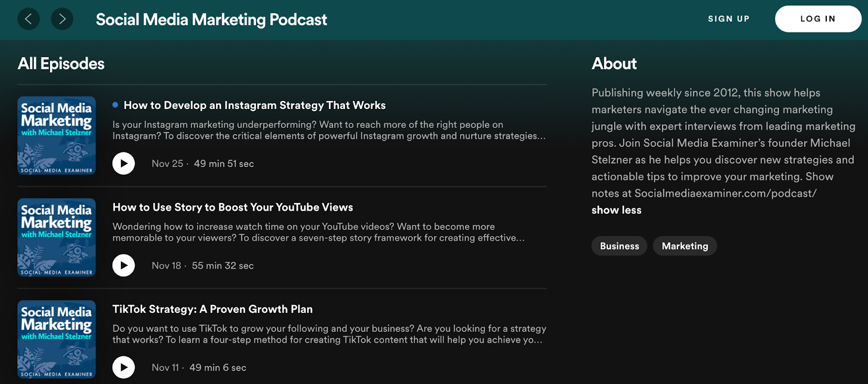
Task: Click the TikTok episode description text
Action: [329, 334]
